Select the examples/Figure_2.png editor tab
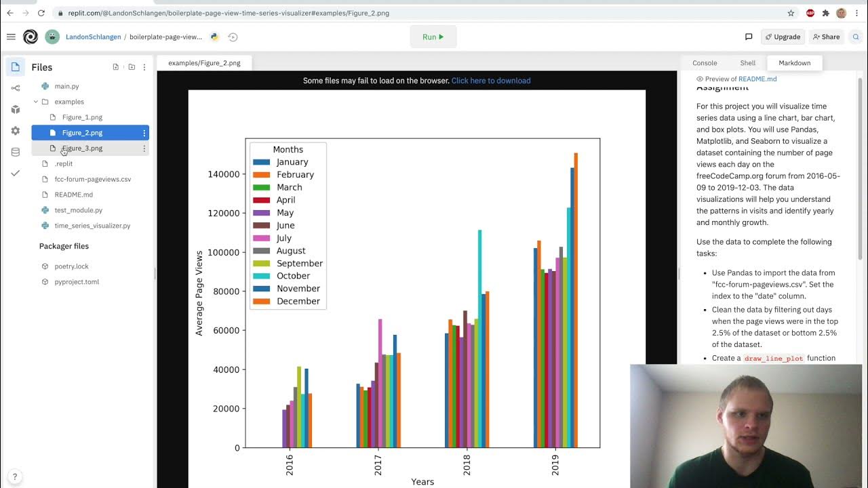868x488 pixels. click(204, 63)
